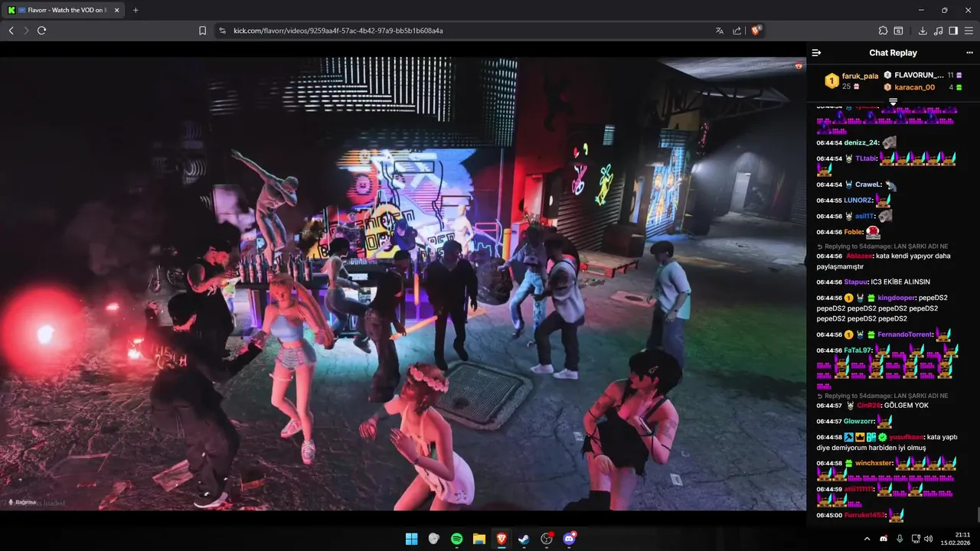Click username CinR26 in chat
The height and width of the screenshot is (551, 980).
(868, 406)
